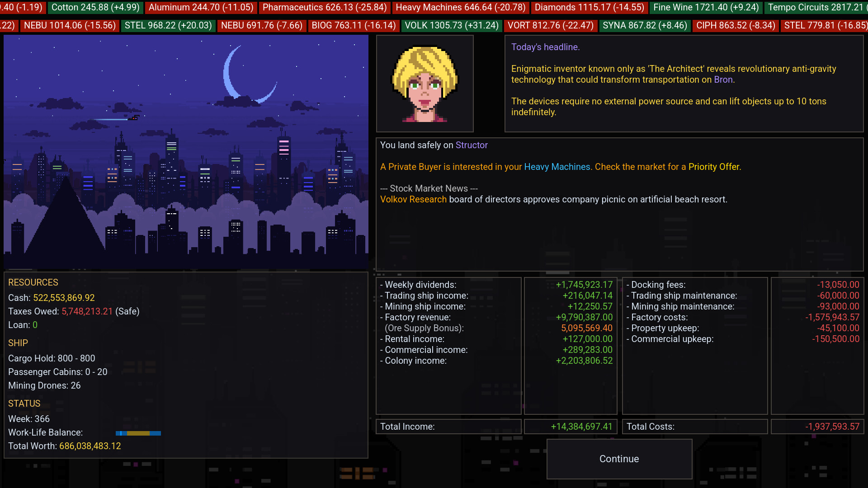868x488 pixels.
Task: Select the SYNA 867.82 stock ticker
Action: pyautogui.click(x=645, y=26)
